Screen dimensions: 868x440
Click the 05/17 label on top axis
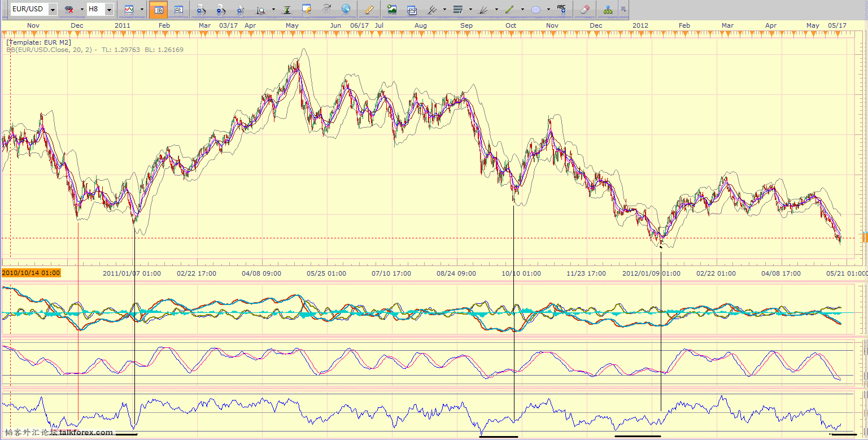coord(837,25)
